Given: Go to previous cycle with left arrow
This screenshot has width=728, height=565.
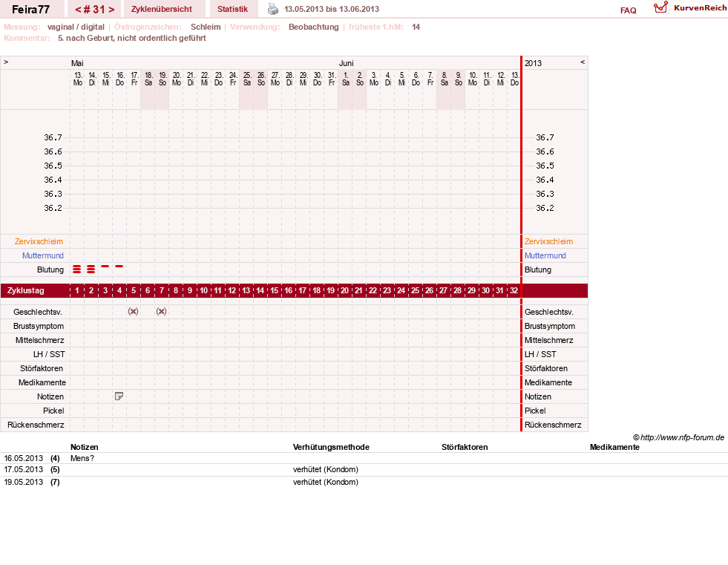Looking at the screenshot, I should coord(78,10).
